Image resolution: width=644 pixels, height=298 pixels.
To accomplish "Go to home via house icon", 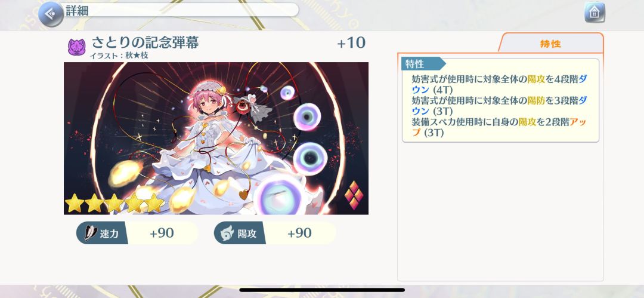I will [595, 13].
